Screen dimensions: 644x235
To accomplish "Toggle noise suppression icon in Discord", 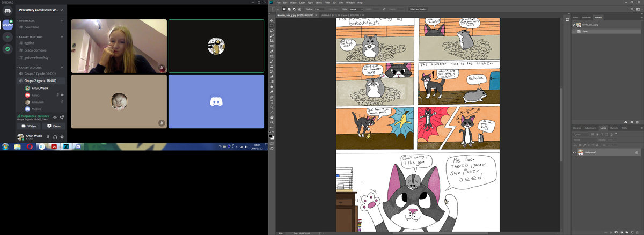I will pyautogui.click(x=55, y=117).
